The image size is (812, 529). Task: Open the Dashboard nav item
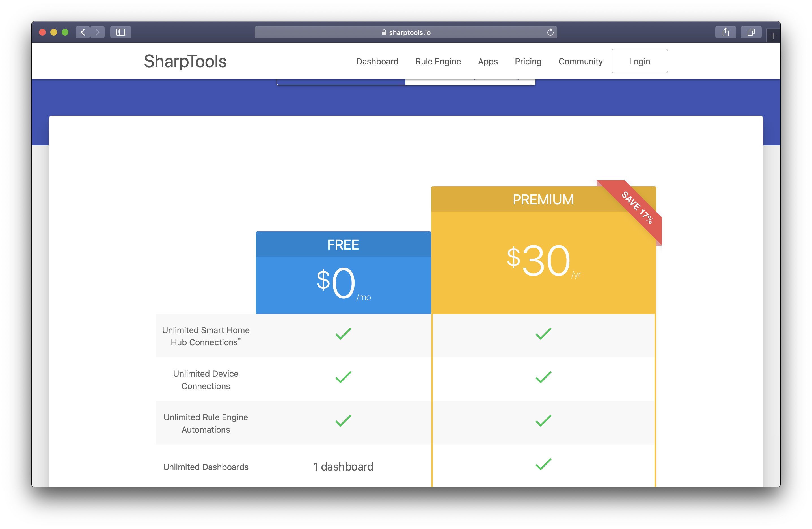[377, 61]
